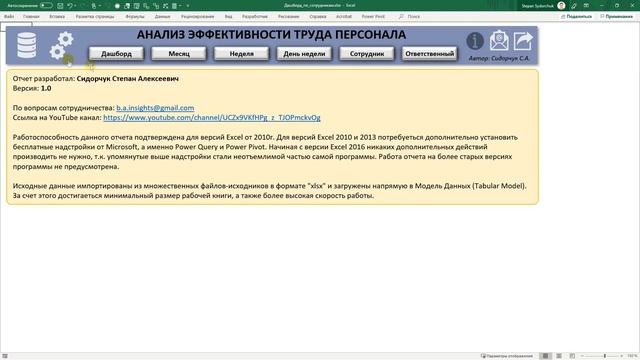Click the white circle quick access icon
640x360 pixels.
117,6
